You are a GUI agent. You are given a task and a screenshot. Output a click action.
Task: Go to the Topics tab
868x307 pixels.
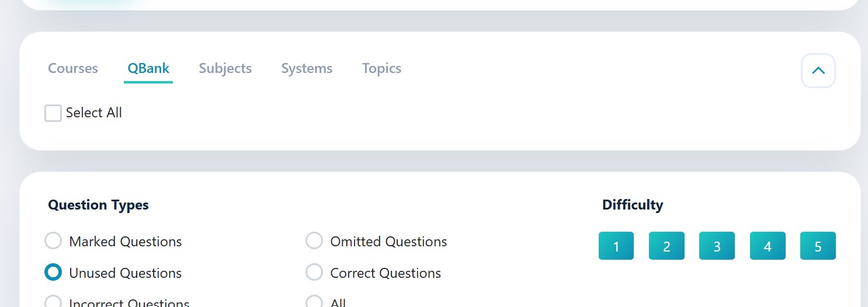(x=381, y=68)
